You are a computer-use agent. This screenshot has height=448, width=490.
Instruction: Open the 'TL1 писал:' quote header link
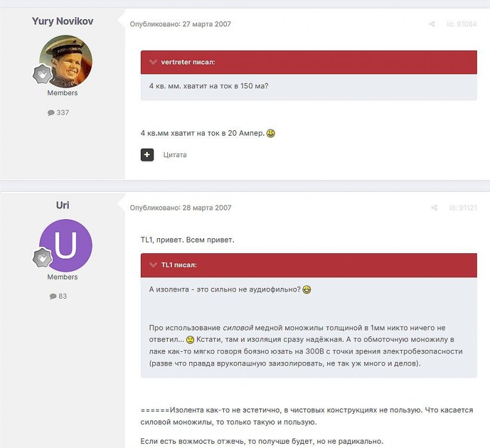tap(179, 265)
